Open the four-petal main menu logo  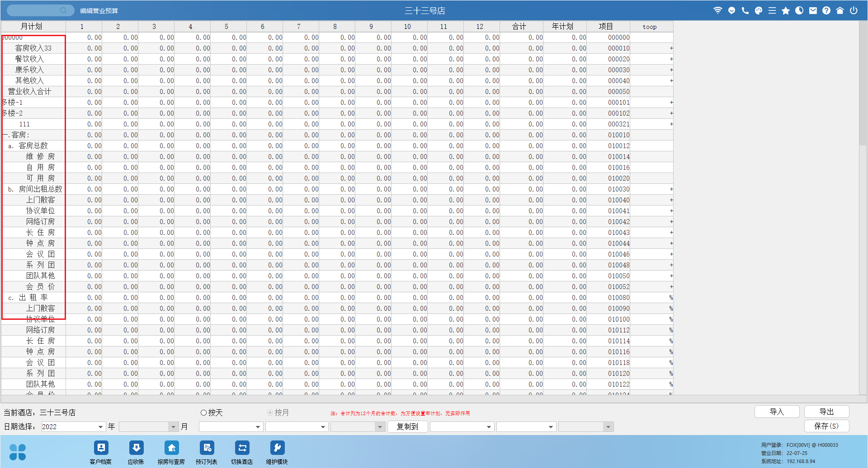pos(18,452)
